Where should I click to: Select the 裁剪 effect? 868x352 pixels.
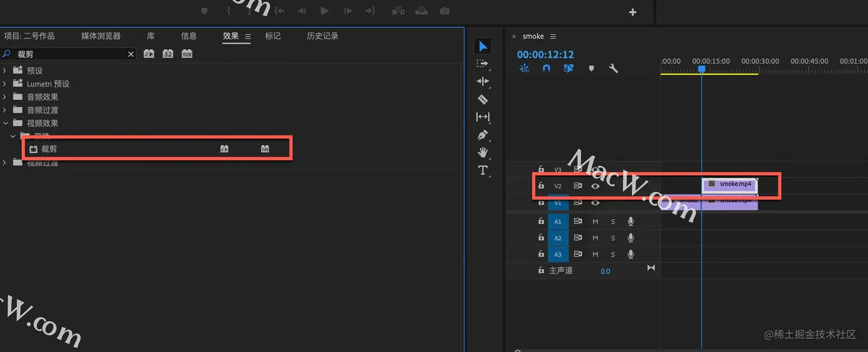(49, 149)
